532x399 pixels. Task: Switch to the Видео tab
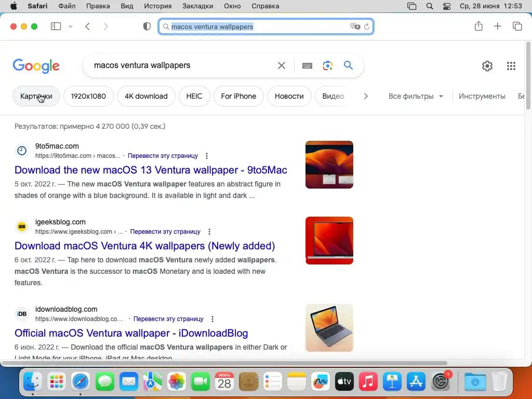(x=333, y=96)
